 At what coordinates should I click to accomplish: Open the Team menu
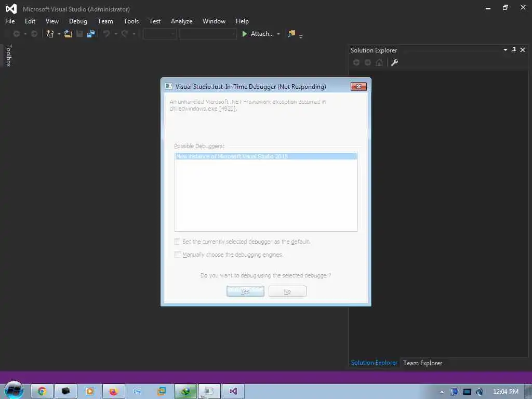105,21
